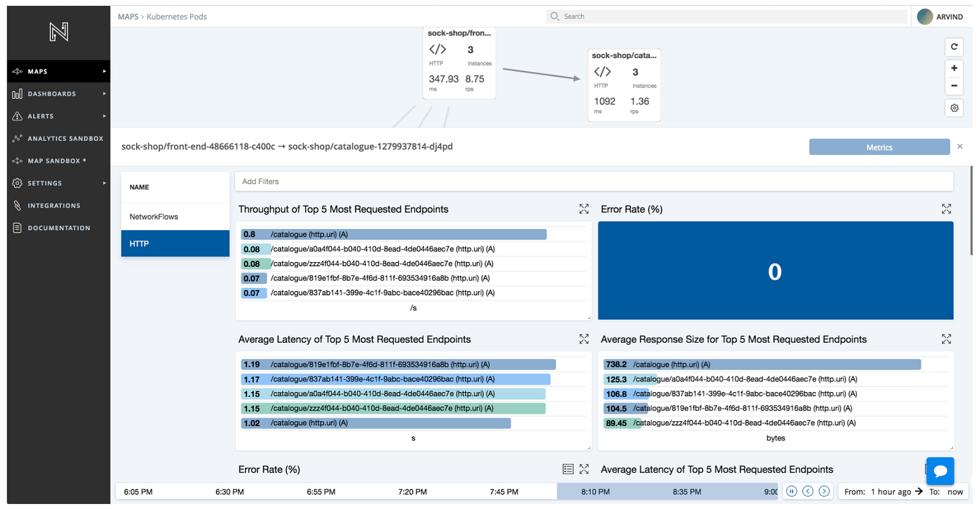Show legend list for bottom Error Rate chart
Image resolution: width=980 pixels, height=510 pixels.
tap(568, 469)
